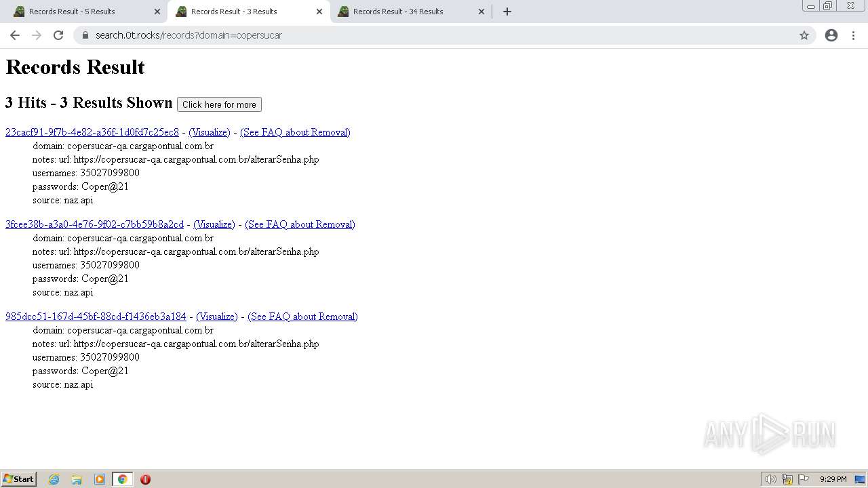Open Windows Explorer folder in taskbar

coord(77,479)
